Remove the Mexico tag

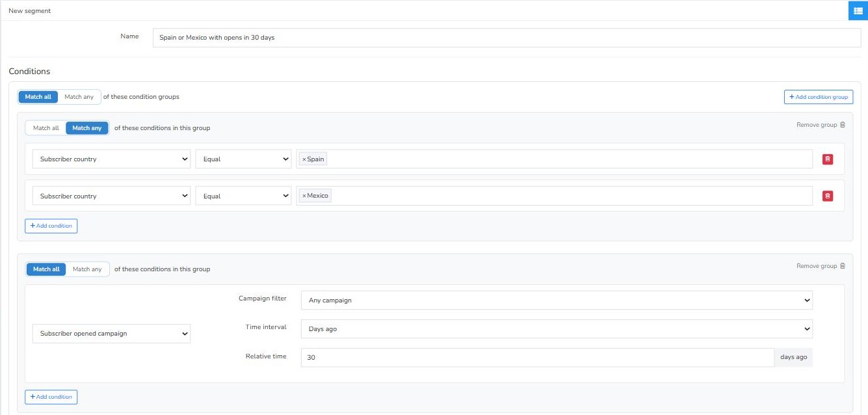click(x=304, y=196)
